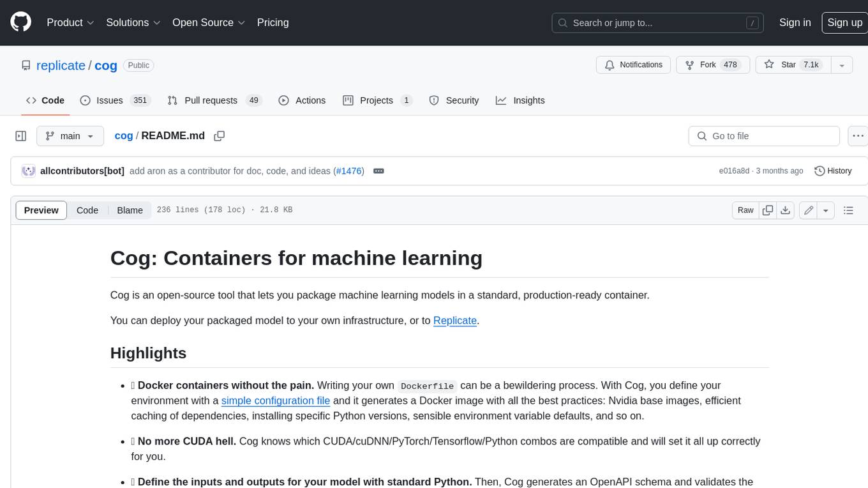Open the main branch selector
The width and height of the screenshot is (868, 488).
(70, 136)
